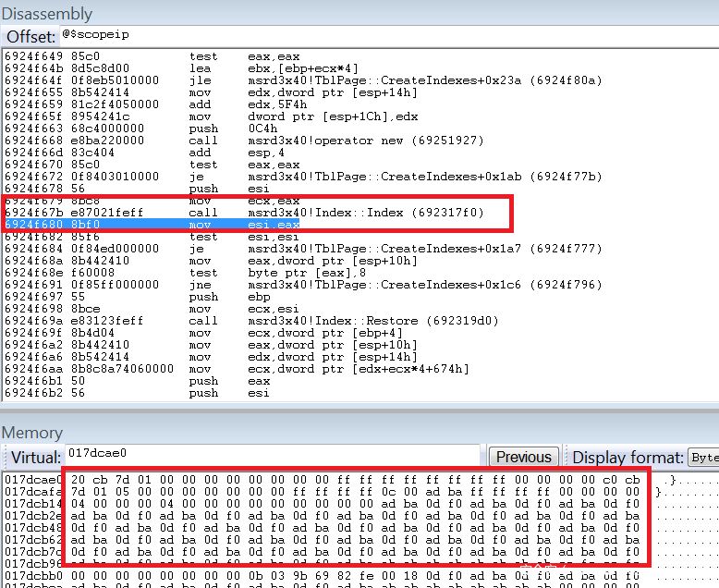Click the Memory panel title
The image size is (719, 588).
click(32, 433)
